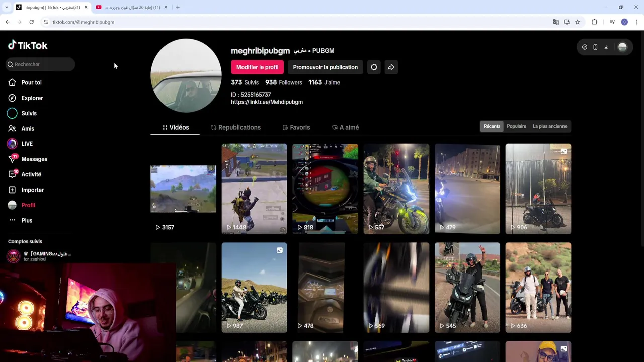Click the browser back arrow
Viewport: 644px width, 362px height.
coord(8,22)
